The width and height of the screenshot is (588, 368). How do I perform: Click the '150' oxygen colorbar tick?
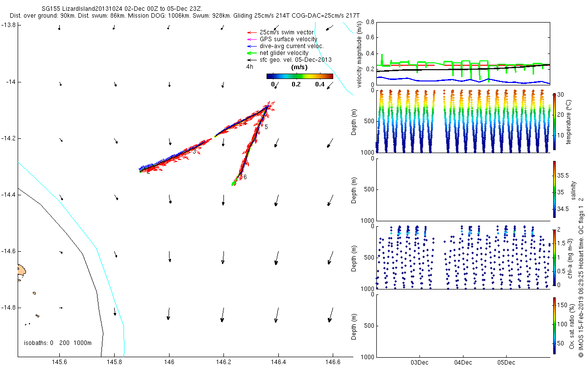click(563, 305)
